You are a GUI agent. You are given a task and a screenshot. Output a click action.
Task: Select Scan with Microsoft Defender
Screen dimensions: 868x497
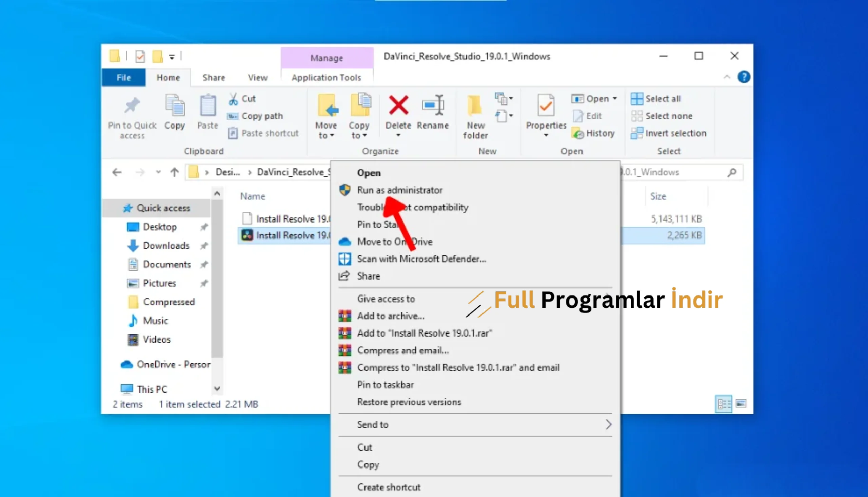pos(475,259)
